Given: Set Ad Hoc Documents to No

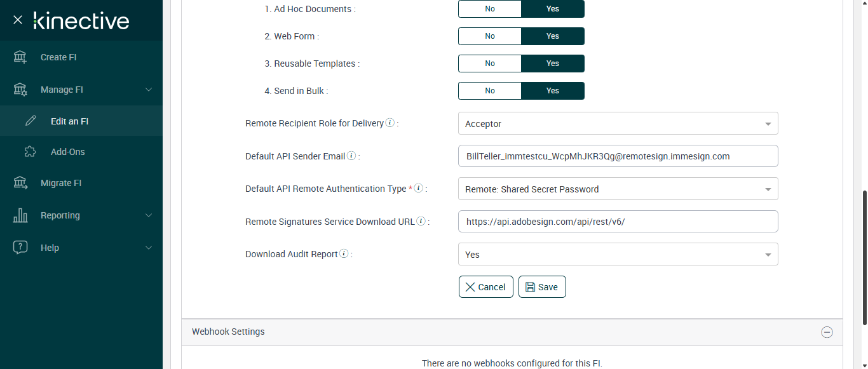Looking at the screenshot, I should [490, 9].
